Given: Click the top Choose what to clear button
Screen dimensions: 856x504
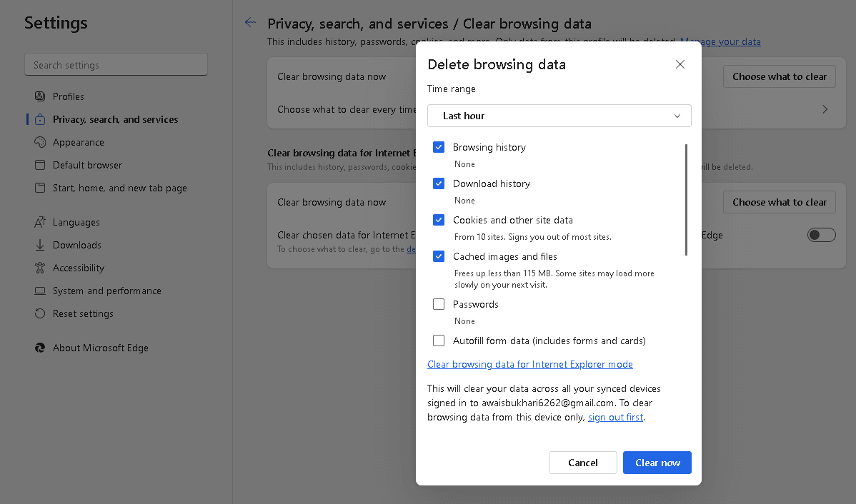Looking at the screenshot, I should click(x=780, y=77).
